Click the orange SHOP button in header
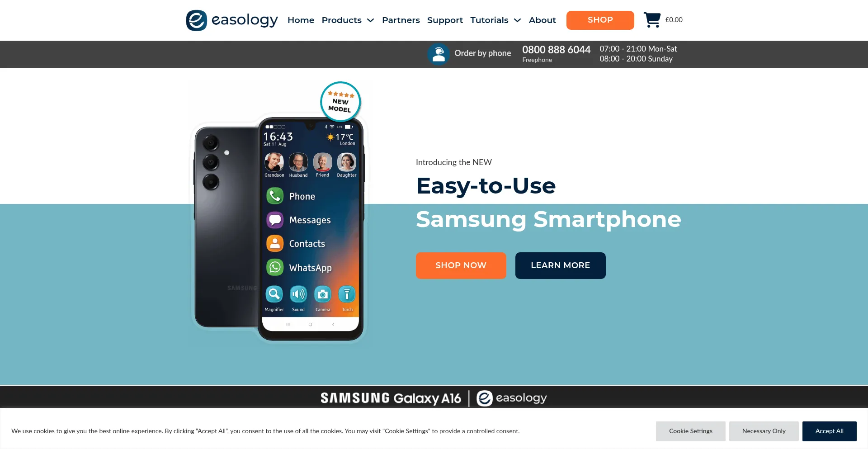Screen dimensions: 868x449 click(600, 20)
